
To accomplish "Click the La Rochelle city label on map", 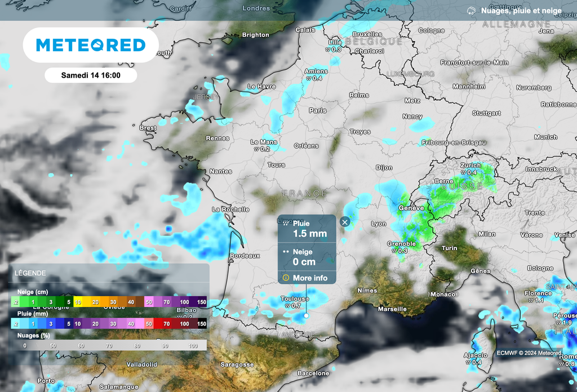I will point(230,210).
